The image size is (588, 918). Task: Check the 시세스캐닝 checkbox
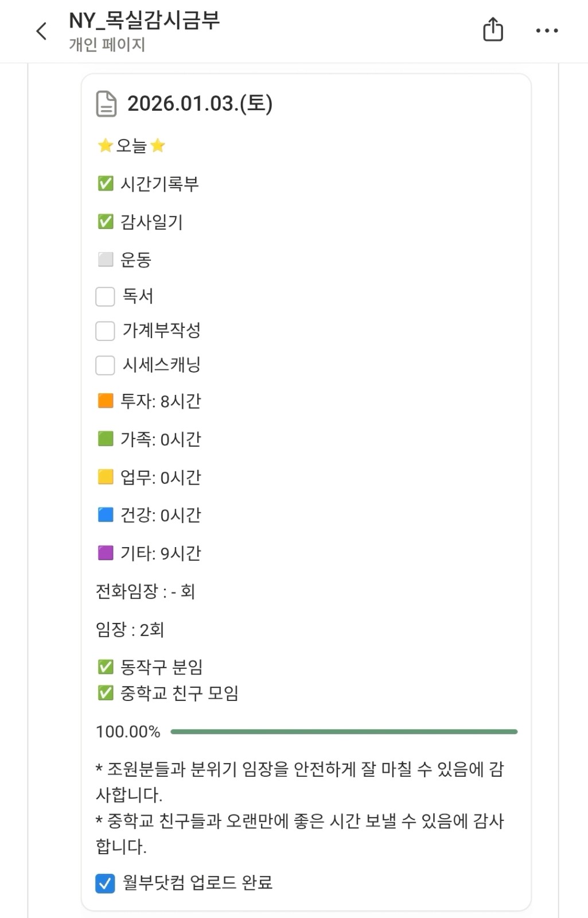[105, 365]
